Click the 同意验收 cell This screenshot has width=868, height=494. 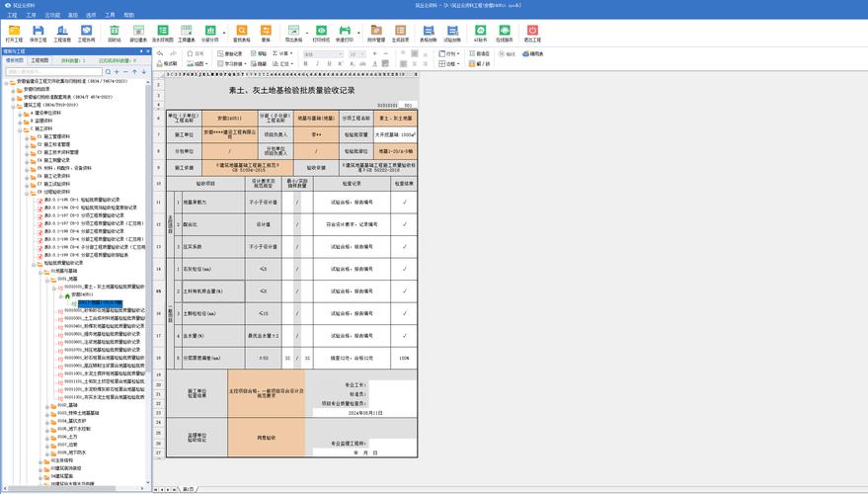coord(266,438)
